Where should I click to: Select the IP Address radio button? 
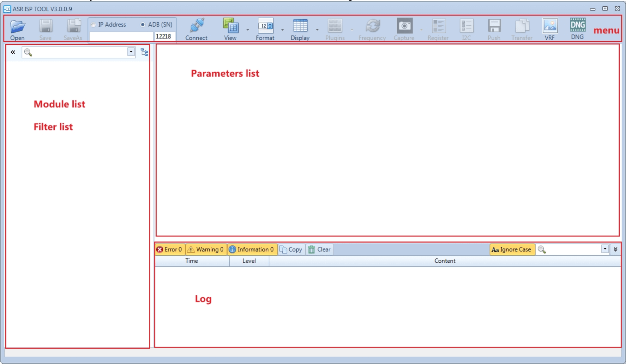(93, 25)
